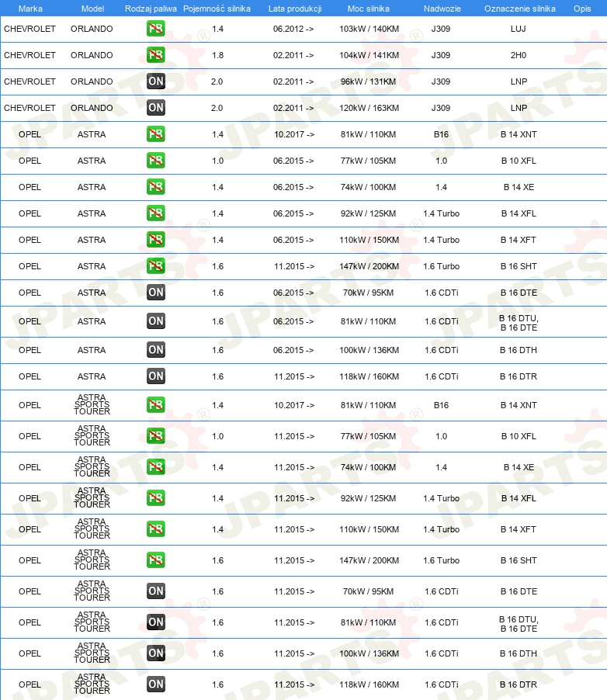Click the diesel ON icon in the Sports Tourer 100kW row

pyautogui.click(x=155, y=653)
